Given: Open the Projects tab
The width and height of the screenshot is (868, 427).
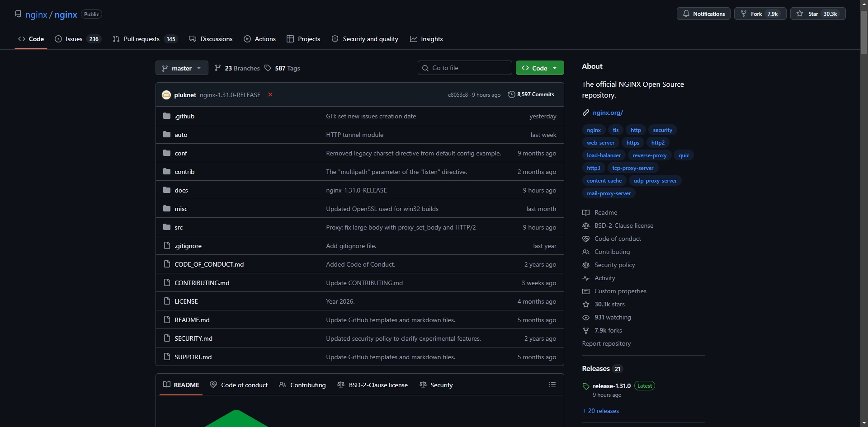Looking at the screenshot, I should [x=304, y=39].
